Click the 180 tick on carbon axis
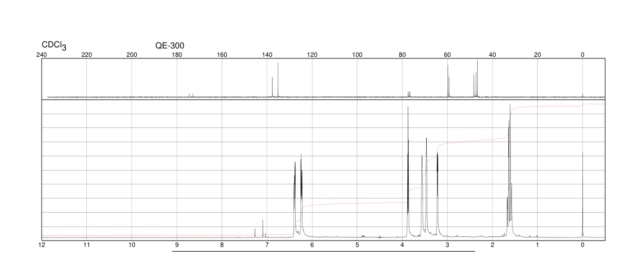 [177, 54]
